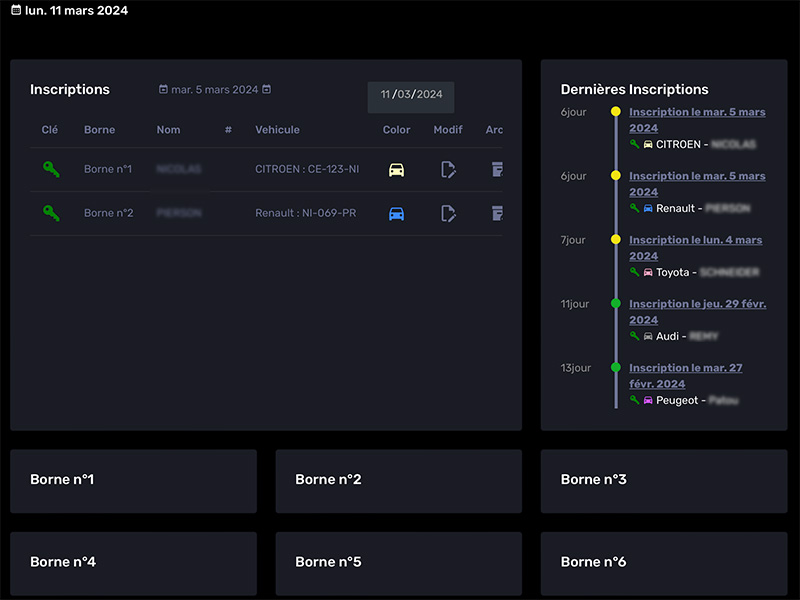Select the yellow car icon in CITROEN row
The width and height of the screenshot is (800, 600).
pyautogui.click(x=396, y=169)
